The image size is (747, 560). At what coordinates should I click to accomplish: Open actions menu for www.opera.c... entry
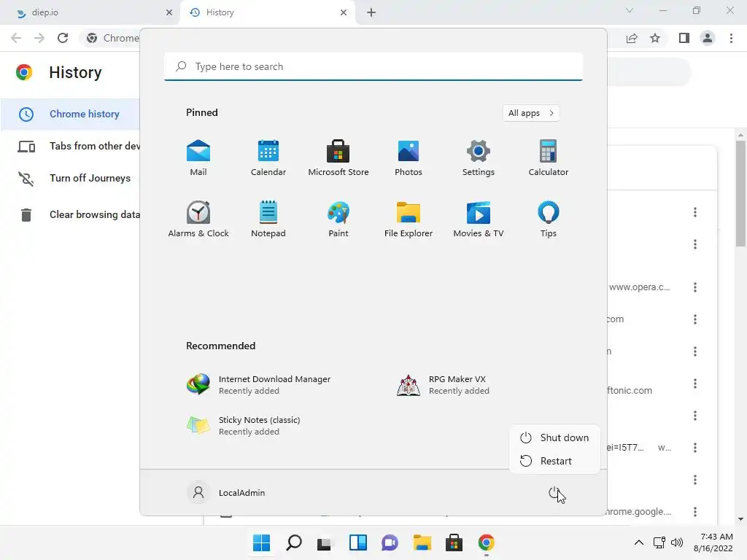coord(695,287)
